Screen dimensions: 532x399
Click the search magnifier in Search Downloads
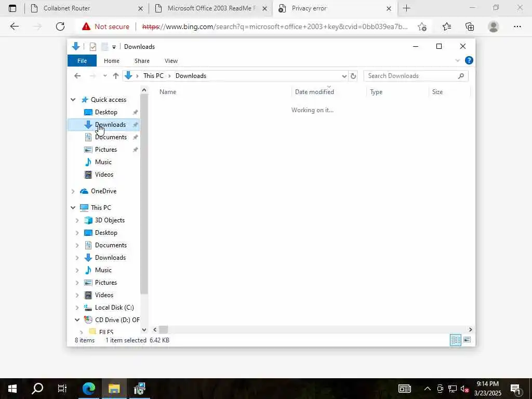click(461, 76)
